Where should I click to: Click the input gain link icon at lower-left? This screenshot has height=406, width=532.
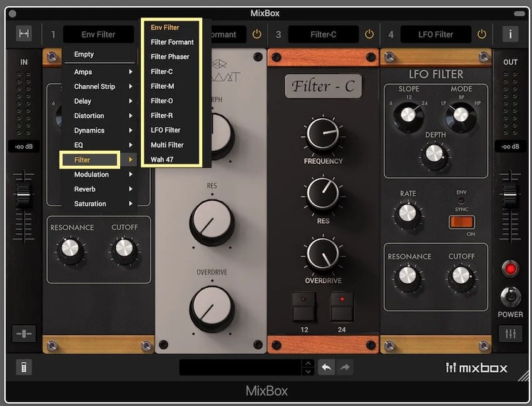tap(24, 334)
